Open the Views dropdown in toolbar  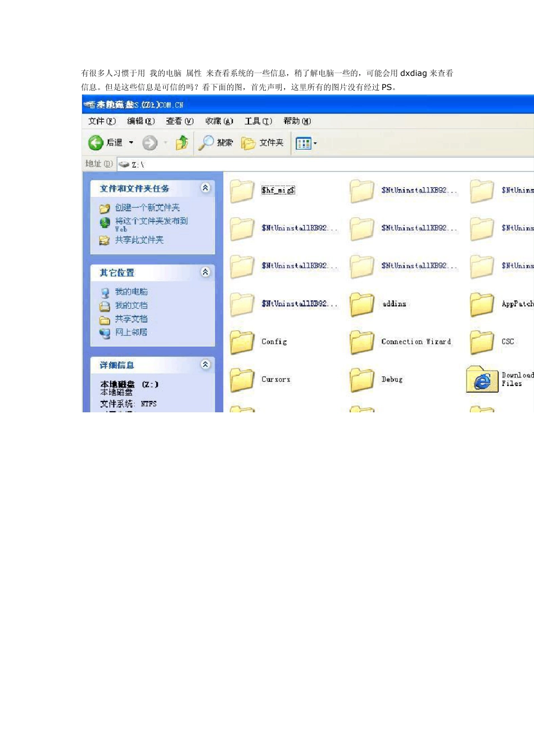click(x=306, y=143)
